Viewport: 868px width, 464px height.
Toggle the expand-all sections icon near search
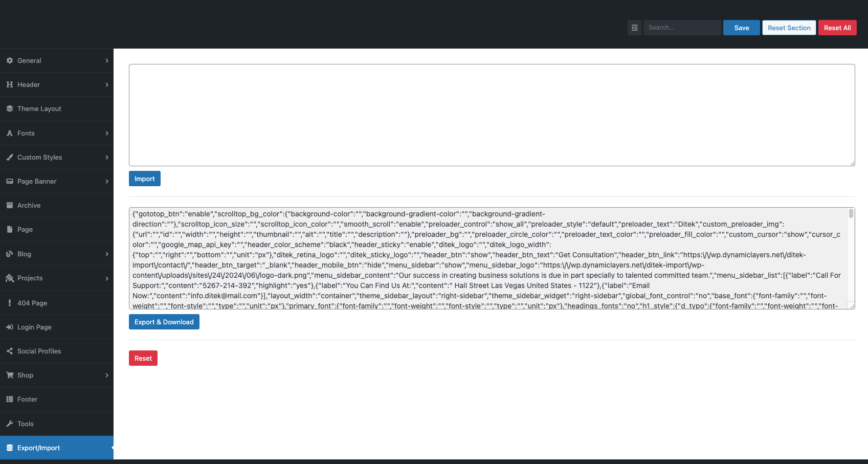point(634,28)
